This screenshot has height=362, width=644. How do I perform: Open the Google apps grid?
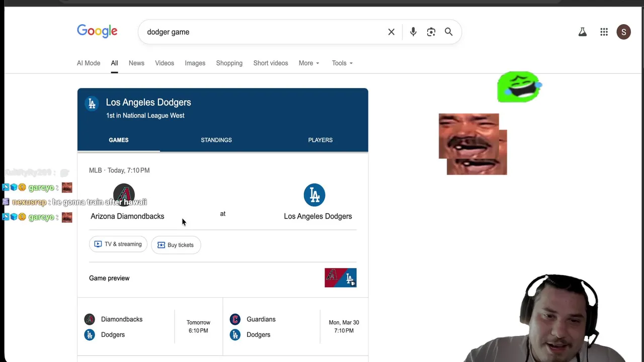coord(604,32)
